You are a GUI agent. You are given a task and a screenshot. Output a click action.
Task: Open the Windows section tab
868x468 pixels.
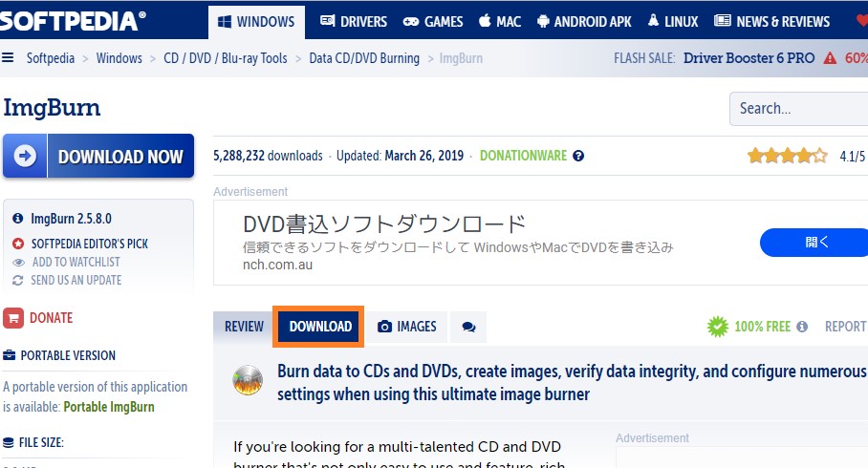coord(256,22)
